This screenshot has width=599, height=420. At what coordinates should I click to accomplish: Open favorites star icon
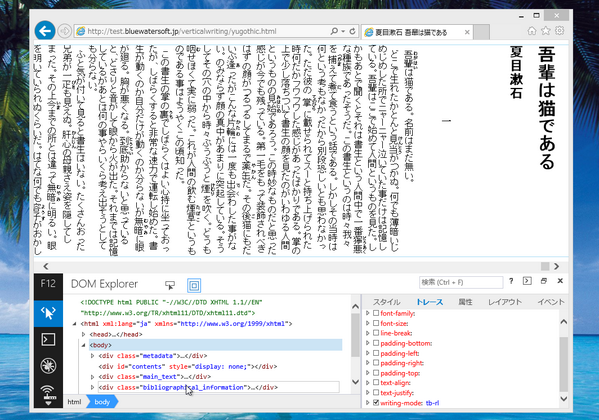tap(546, 31)
